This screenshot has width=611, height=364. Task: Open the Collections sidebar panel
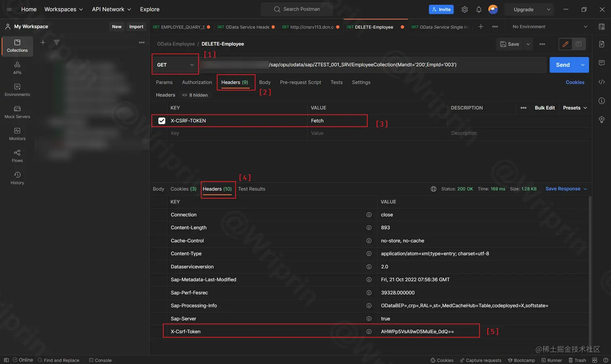pos(17,46)
